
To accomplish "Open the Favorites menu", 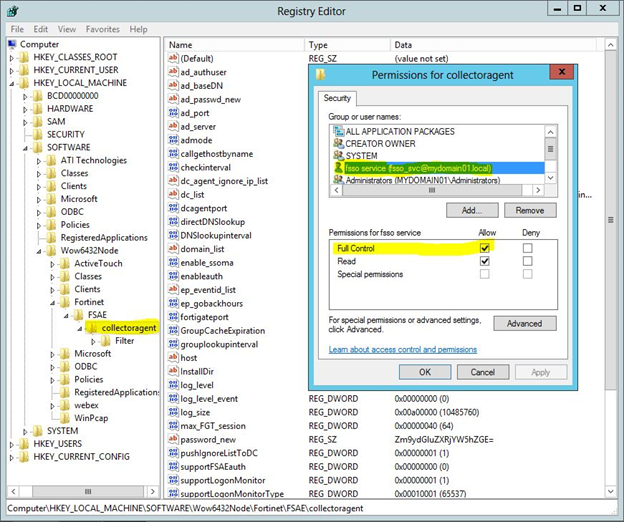I will click(x=102, y=30).
